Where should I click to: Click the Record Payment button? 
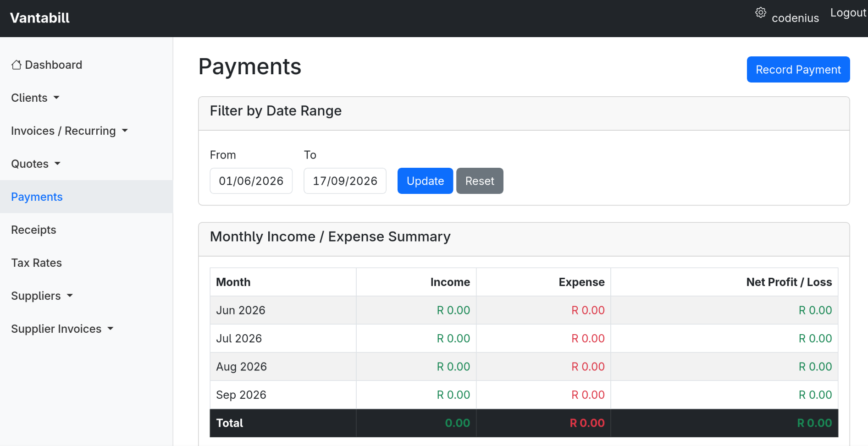point(798,70)
